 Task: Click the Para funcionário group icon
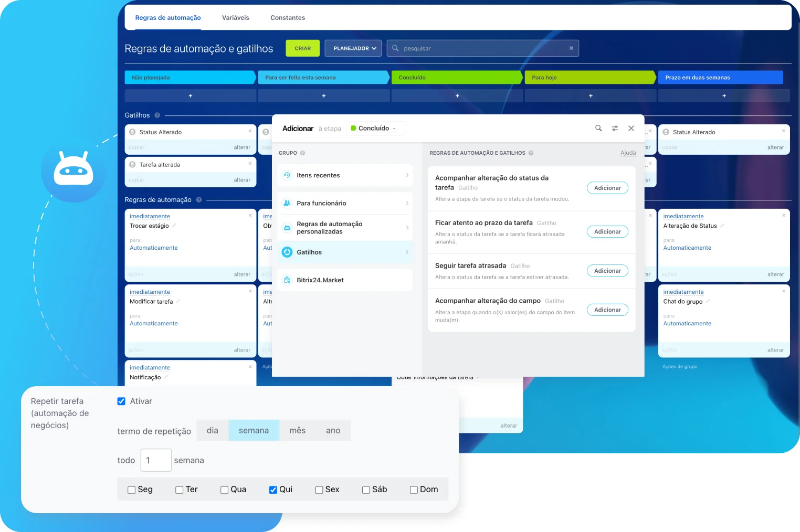click(287, 203)
